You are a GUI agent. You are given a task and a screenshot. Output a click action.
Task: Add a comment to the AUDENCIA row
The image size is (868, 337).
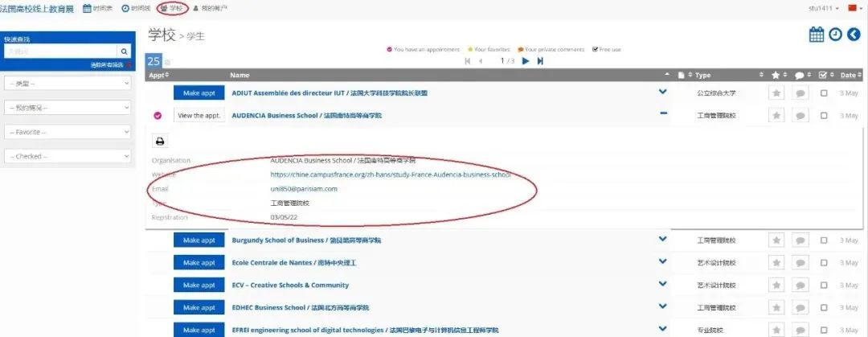800,115
